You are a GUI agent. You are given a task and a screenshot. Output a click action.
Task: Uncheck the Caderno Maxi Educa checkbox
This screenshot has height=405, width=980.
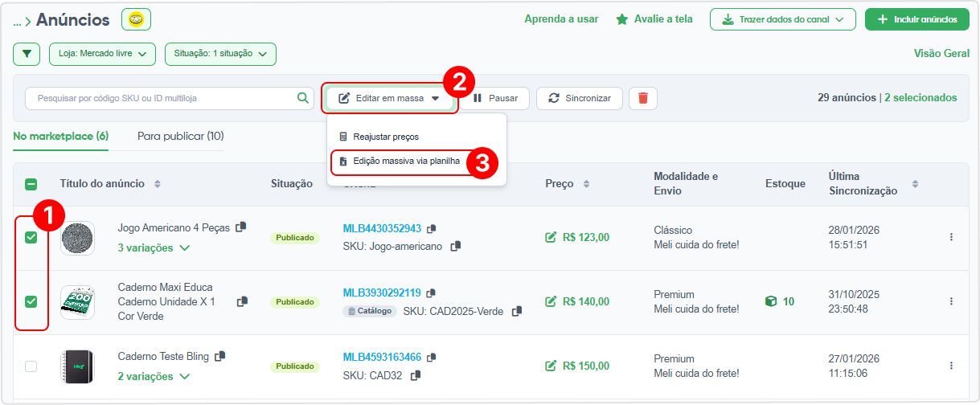tap(31, 302)
